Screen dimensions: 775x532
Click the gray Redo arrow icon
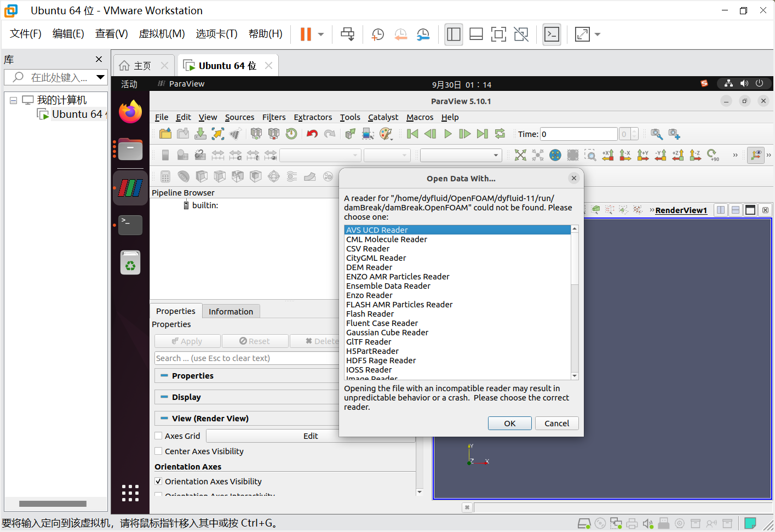pyautogui.click(x=330, y=134)
